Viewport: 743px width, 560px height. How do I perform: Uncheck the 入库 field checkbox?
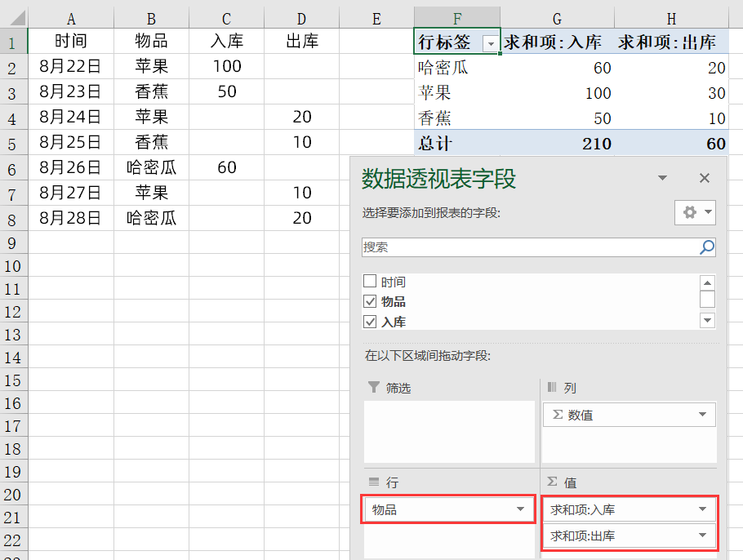pos(371,321)
